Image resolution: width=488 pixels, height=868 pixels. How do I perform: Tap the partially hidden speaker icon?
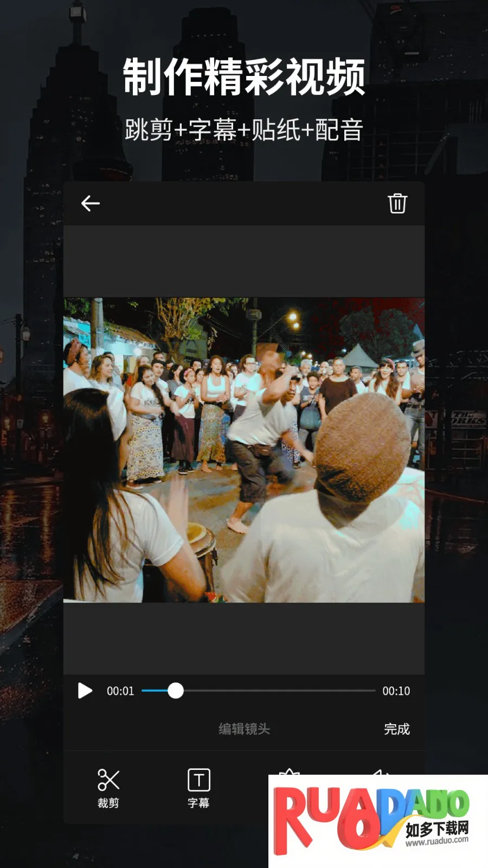[381, 771]
